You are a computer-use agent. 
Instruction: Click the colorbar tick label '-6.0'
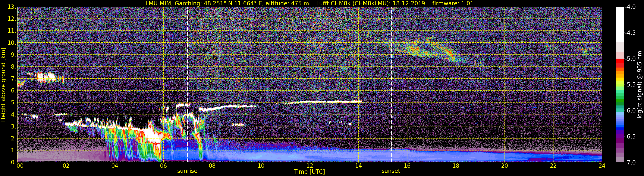pos(630,111)
